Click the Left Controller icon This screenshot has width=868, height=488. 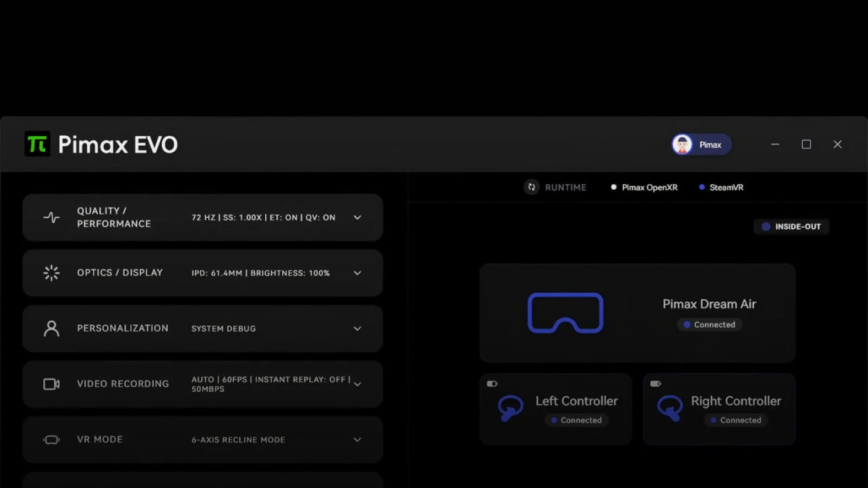[x=511, y=408]
